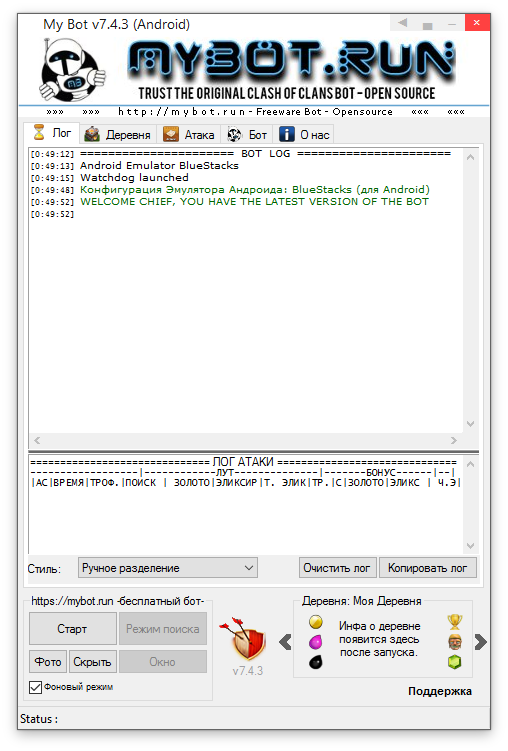Click the Clash of Clans shield icon
This screenshot has height=751, width=508.
[243, 639]
